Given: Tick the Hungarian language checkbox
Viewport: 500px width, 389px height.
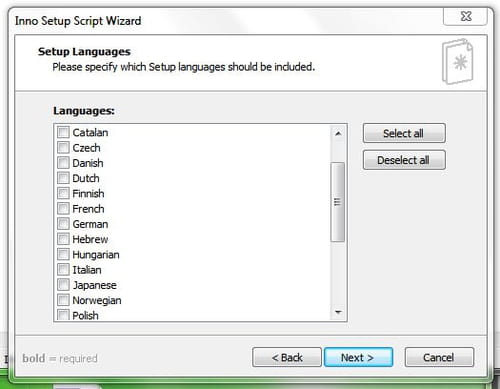Looking at the screenshot, I should tap(63, 254).
